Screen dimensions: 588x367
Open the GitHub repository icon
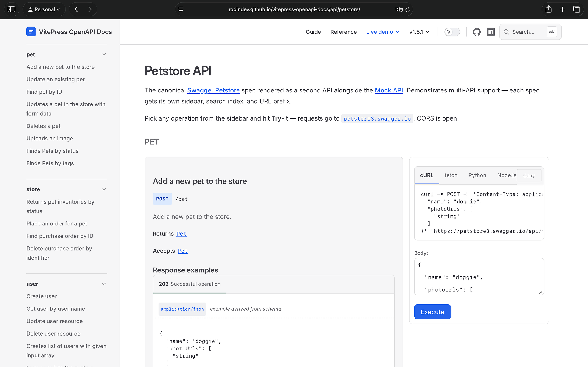477,32
